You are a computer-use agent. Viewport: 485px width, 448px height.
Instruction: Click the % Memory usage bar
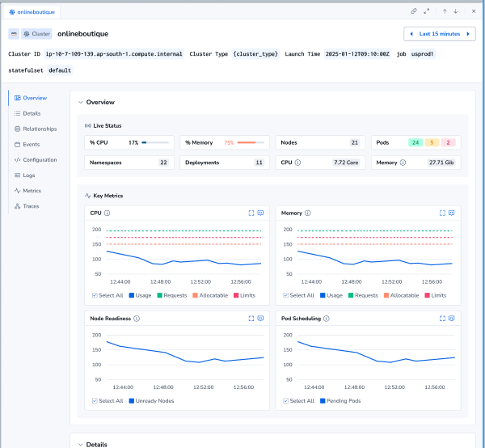click(x=251, y=142)
